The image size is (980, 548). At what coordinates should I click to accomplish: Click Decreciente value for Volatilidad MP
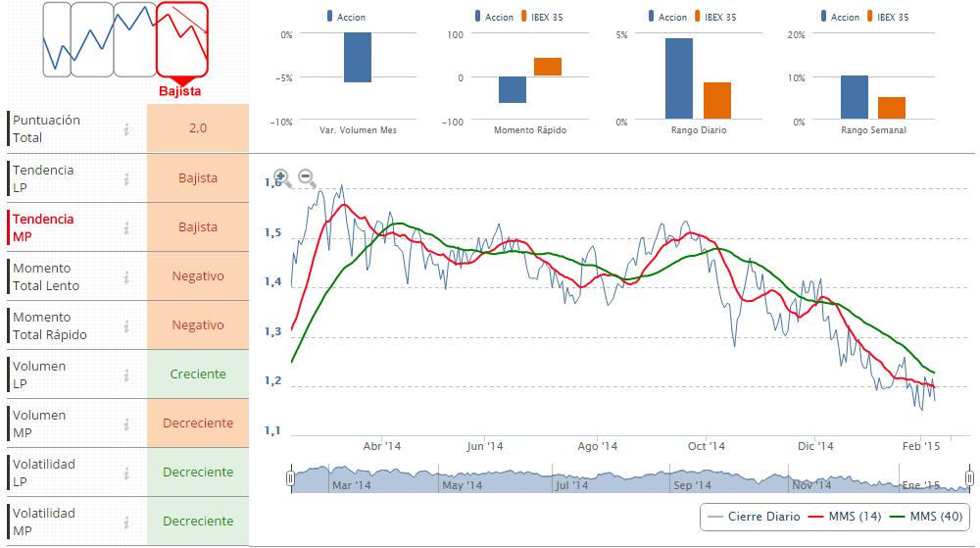(x=198, y=522)
